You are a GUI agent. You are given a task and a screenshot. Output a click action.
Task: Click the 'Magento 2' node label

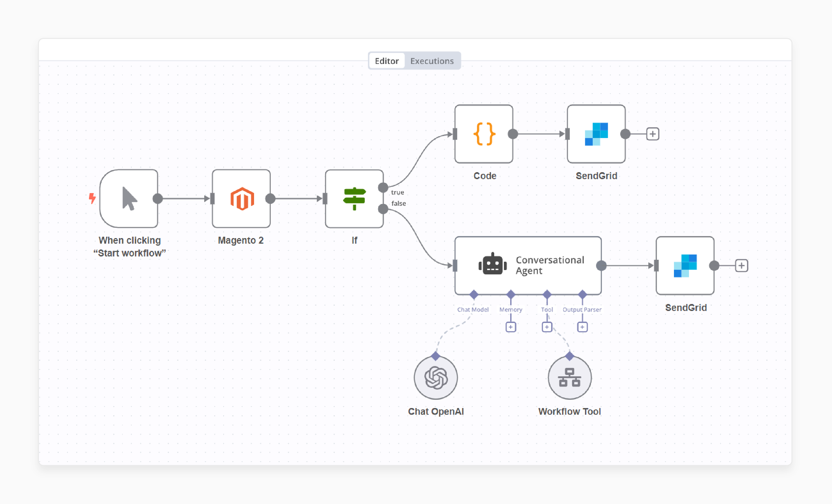241,240
